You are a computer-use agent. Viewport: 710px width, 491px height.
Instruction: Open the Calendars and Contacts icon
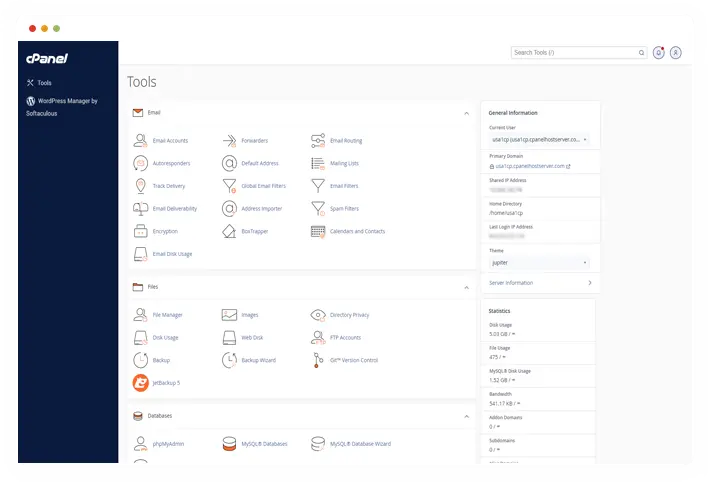click(318, 231)
